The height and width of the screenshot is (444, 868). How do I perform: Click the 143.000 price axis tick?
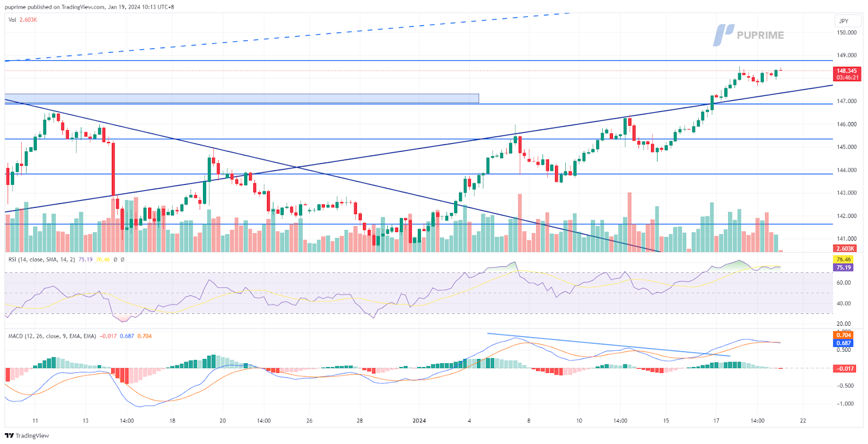(847, 193)
